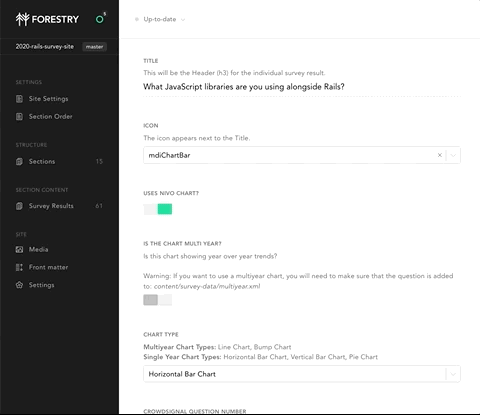The width and height of the screenshot is (480, 415).
Task: Click the Sections pages icon
Action: (x=19, y=161)
